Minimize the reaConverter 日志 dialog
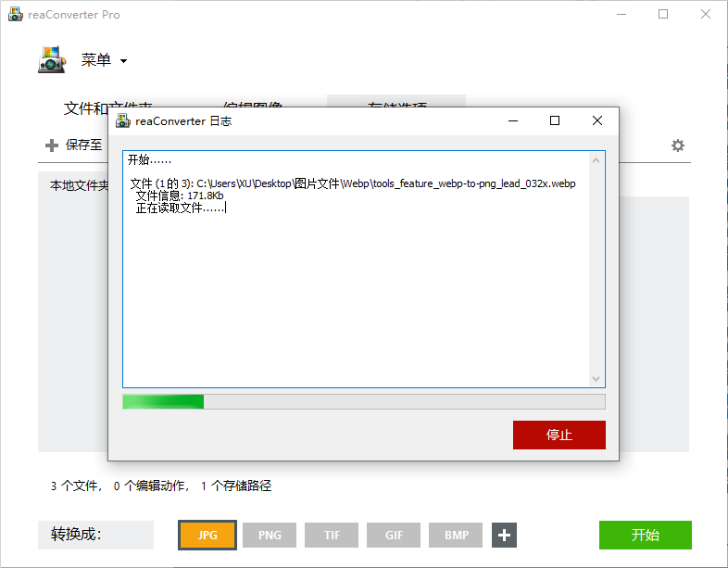Viewport: 728px width, 568px height. tap(513, 120)
